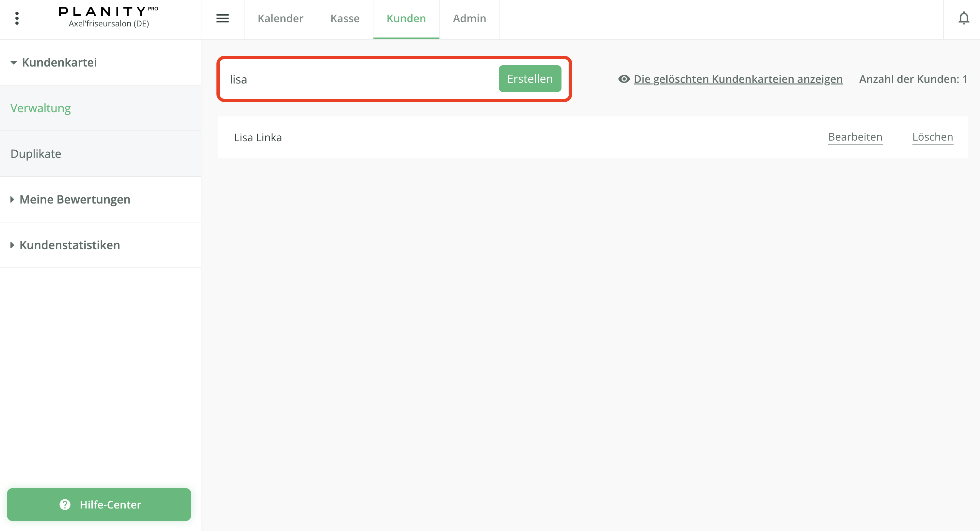
Task: Show deleted customer records via toggle link
Action: [x=738, y=79]
